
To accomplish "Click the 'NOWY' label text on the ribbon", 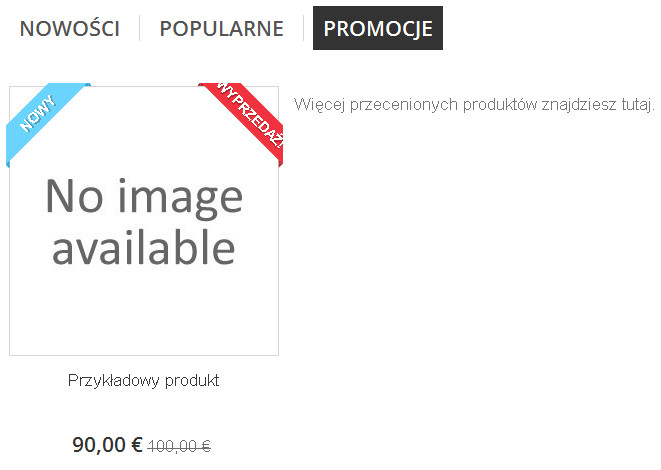I will coord(37,114).
